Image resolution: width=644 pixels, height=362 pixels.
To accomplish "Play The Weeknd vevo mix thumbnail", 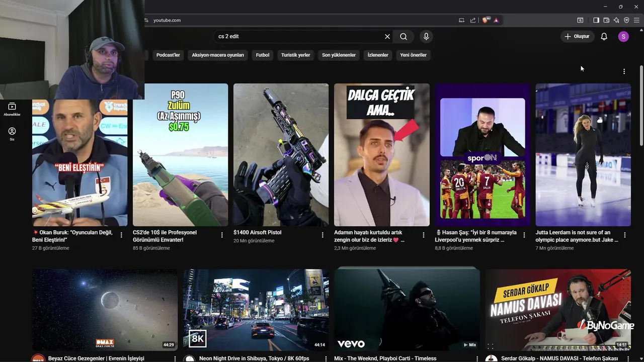I will [x=407, y=310].
